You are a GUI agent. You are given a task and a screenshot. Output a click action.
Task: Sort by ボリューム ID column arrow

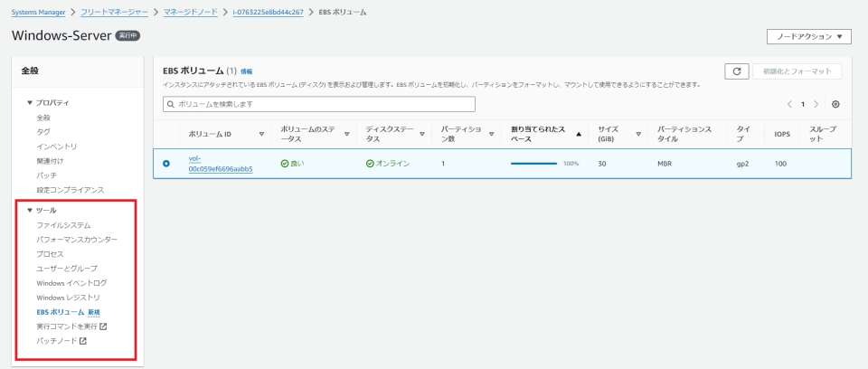coord(262,134)
